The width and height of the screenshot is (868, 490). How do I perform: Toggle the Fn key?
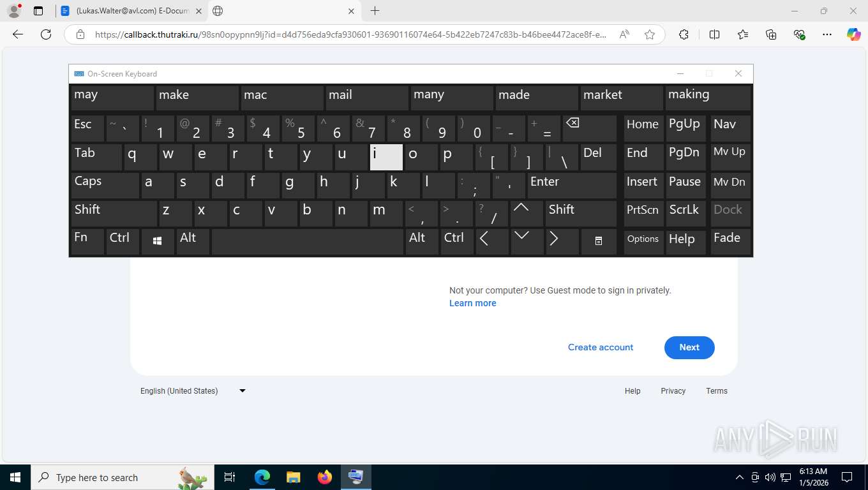[x=87, y=241]
